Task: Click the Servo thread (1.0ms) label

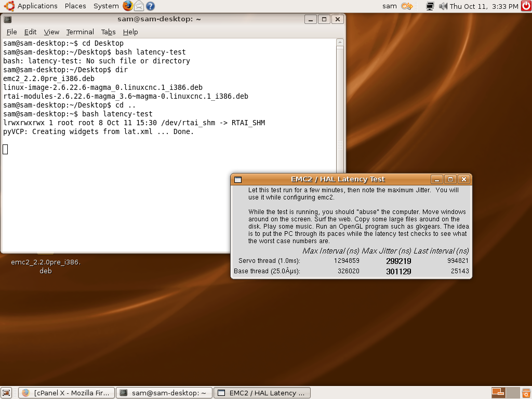Action: (269, 261)
